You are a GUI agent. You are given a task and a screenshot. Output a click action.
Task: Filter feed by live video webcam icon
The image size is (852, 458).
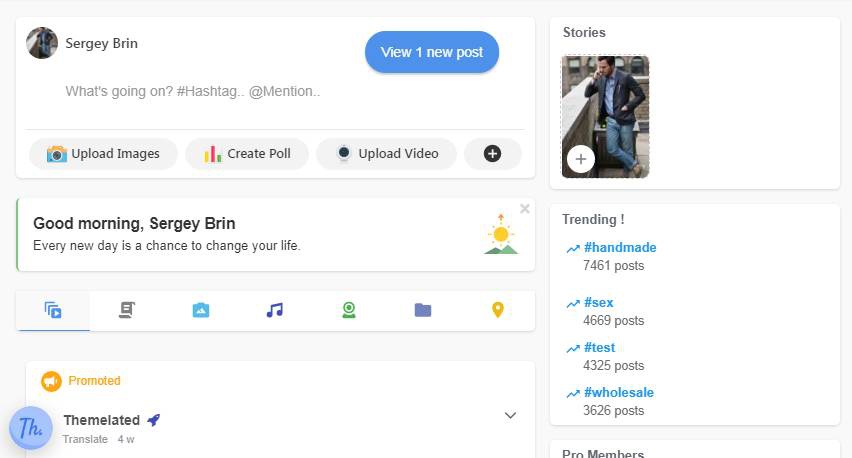pyautogui.click(x=349, y=311)
